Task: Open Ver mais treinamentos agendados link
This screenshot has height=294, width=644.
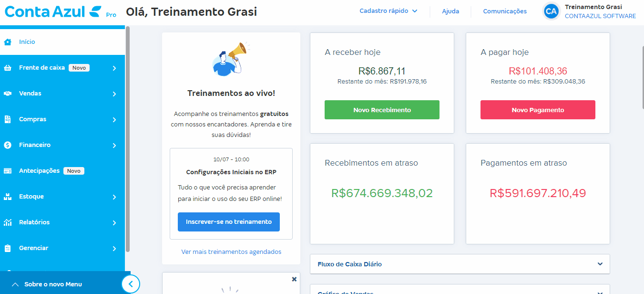Action: [x=231, y=252]
